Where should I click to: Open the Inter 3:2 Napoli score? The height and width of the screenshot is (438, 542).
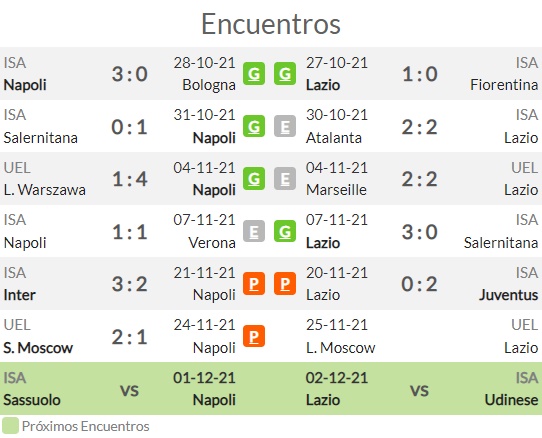tap(130, 284)
